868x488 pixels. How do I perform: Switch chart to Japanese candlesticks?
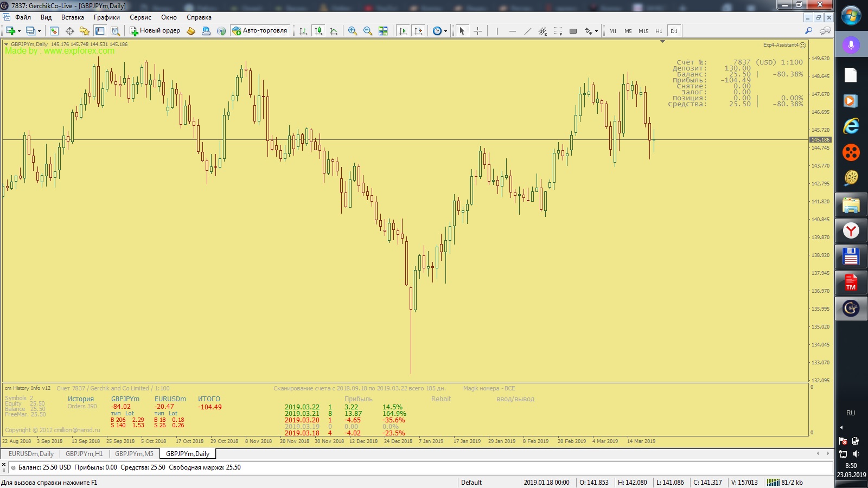coord(318,31)
